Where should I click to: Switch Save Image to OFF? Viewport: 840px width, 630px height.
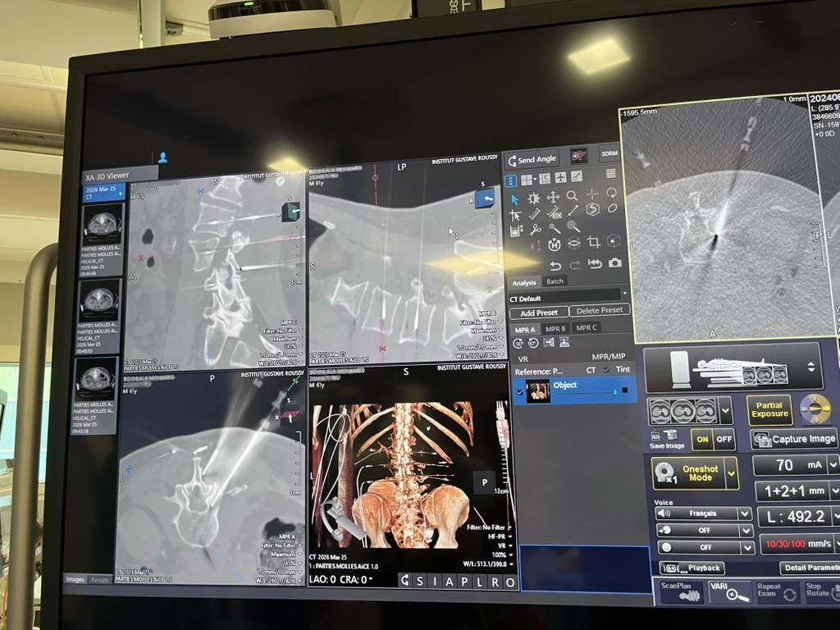724,440
